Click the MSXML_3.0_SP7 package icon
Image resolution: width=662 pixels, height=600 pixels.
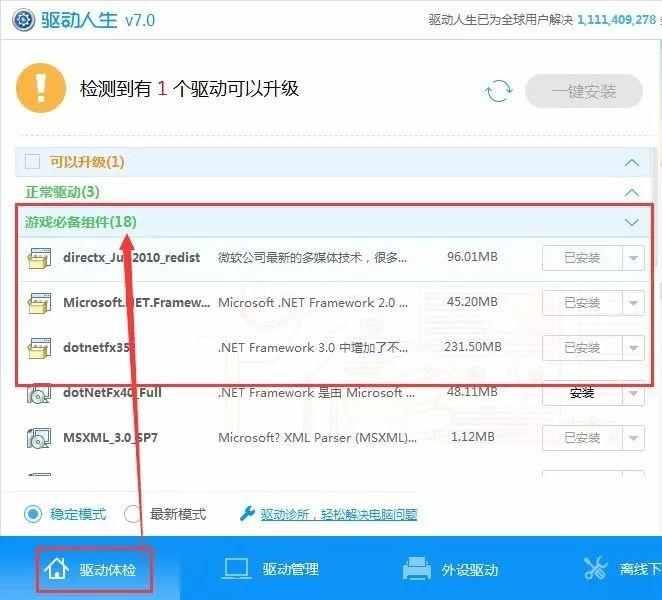(x=39, y=438)
